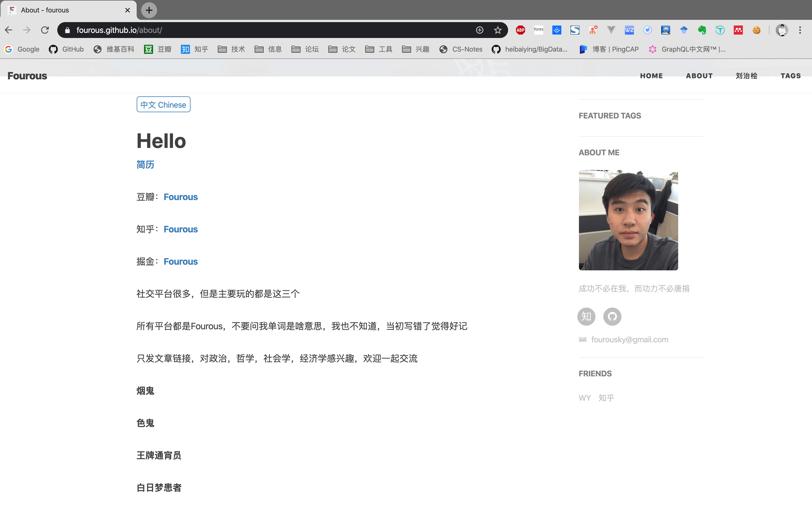Click the Zhihu circle icon in sidebar
The height and width of the screenshot is (505, 812).
pyautogui.click(x=586, y=316)
